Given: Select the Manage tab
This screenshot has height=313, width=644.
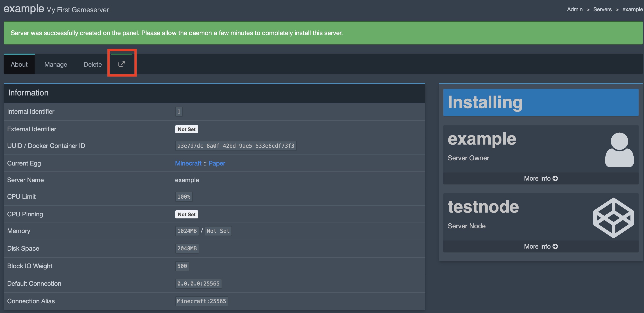Looking at the screenshot, I should [x=55, y=64].
